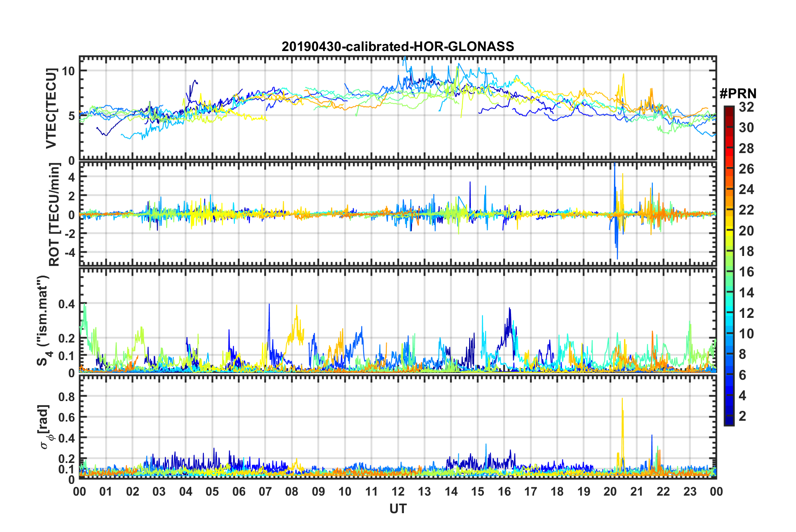Click ROT y-axis tick label -2
Viewport: 796px width, 532px height.
[x=69, y=233]
